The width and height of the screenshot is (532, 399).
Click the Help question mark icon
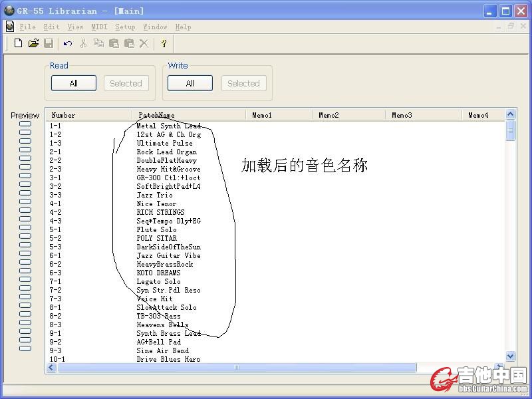coord(164,43)
